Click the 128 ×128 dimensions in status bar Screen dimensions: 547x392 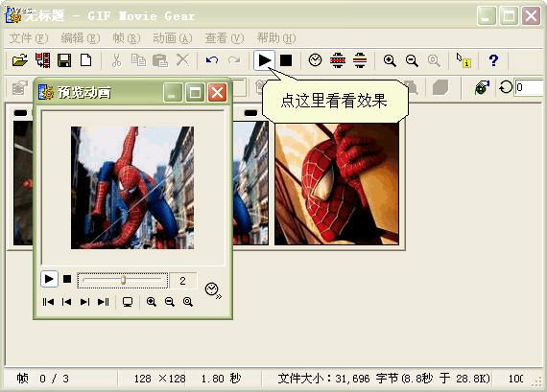coord(159,379)
